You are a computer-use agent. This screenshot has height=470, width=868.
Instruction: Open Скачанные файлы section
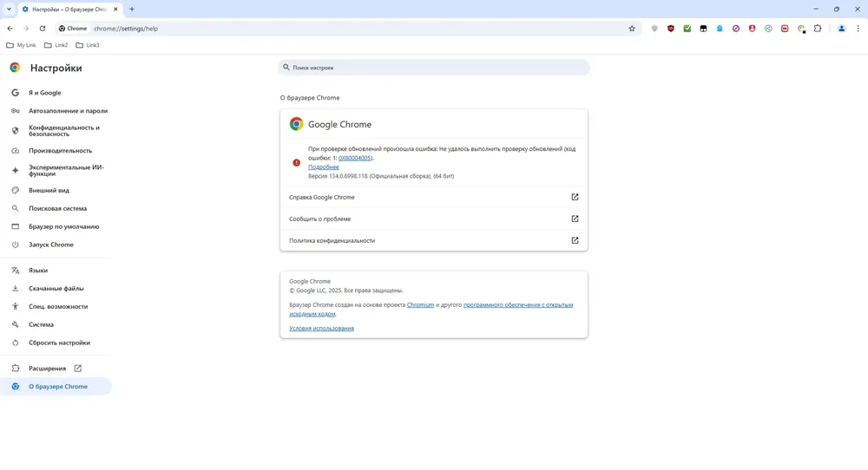(56, 288)
